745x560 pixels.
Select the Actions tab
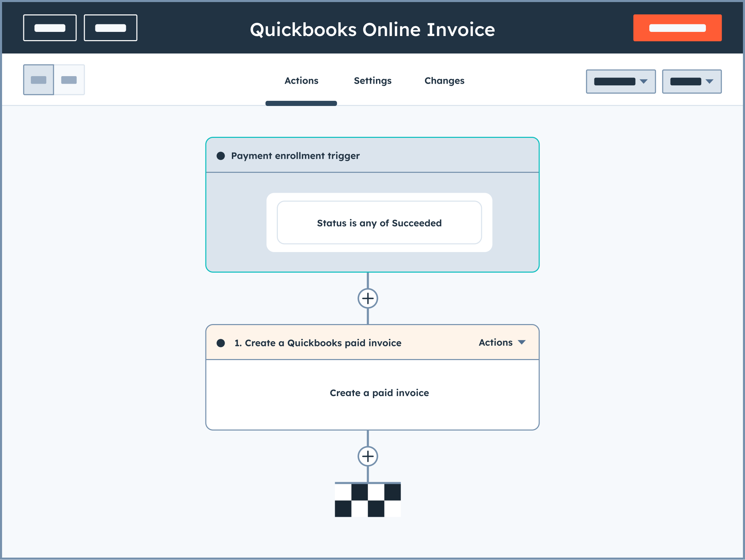[301, 81]
